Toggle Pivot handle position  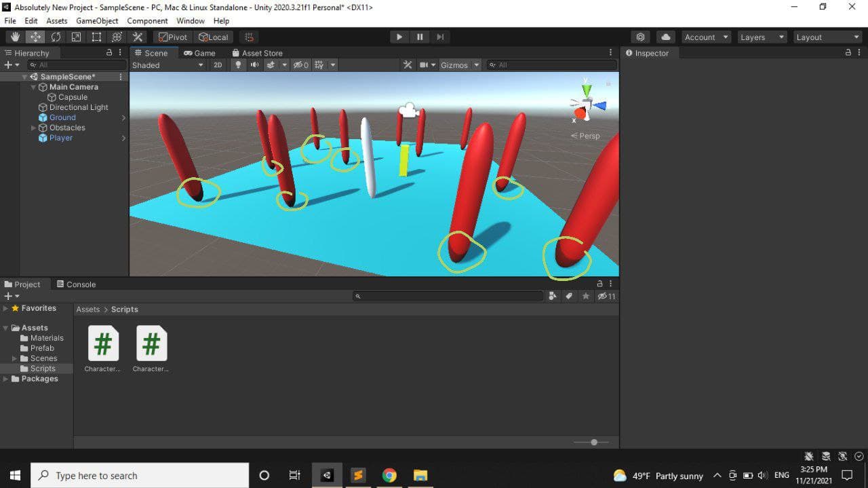pos(173,37)
